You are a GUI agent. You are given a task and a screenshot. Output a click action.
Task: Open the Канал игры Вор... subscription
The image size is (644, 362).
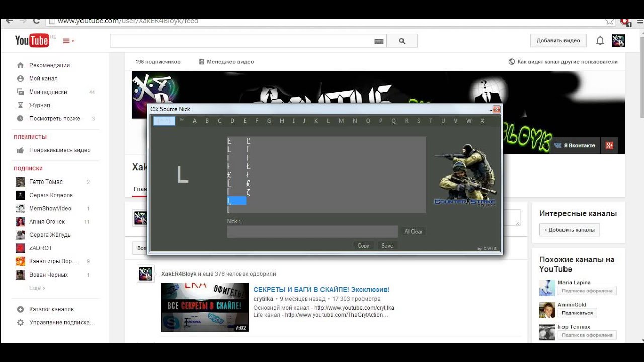click(x=53, y=261)
